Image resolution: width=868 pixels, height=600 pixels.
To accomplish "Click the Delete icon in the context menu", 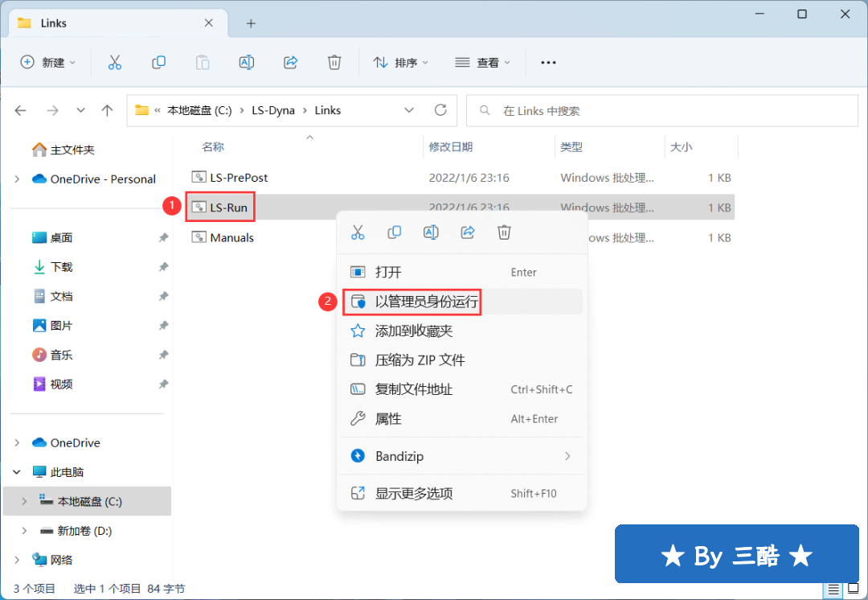I will 504,232.
